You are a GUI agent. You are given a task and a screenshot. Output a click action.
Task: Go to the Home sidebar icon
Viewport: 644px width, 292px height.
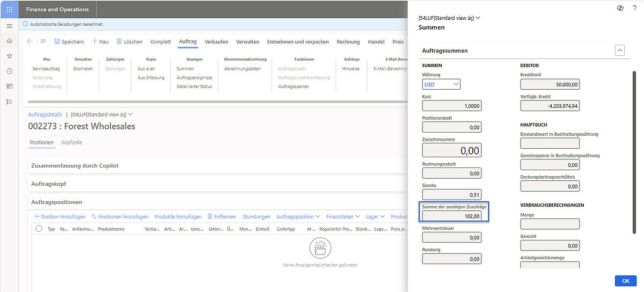(9, 41)
